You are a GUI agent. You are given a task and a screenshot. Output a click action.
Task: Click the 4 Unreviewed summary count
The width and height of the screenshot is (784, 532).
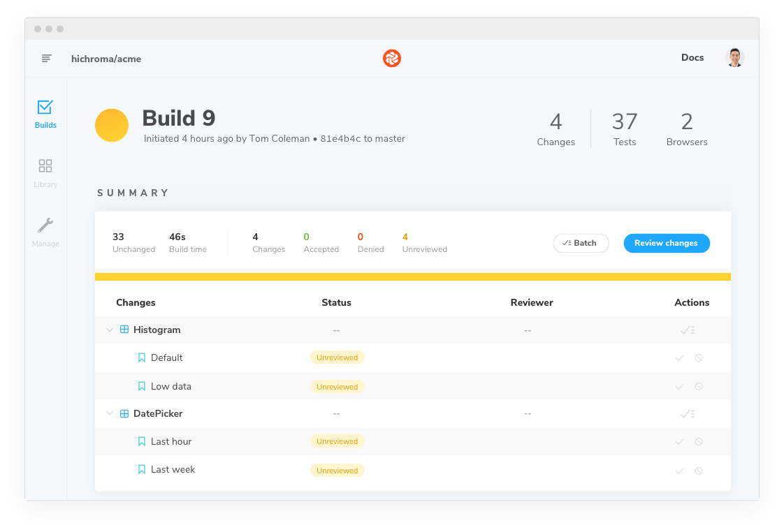point(425,243)
